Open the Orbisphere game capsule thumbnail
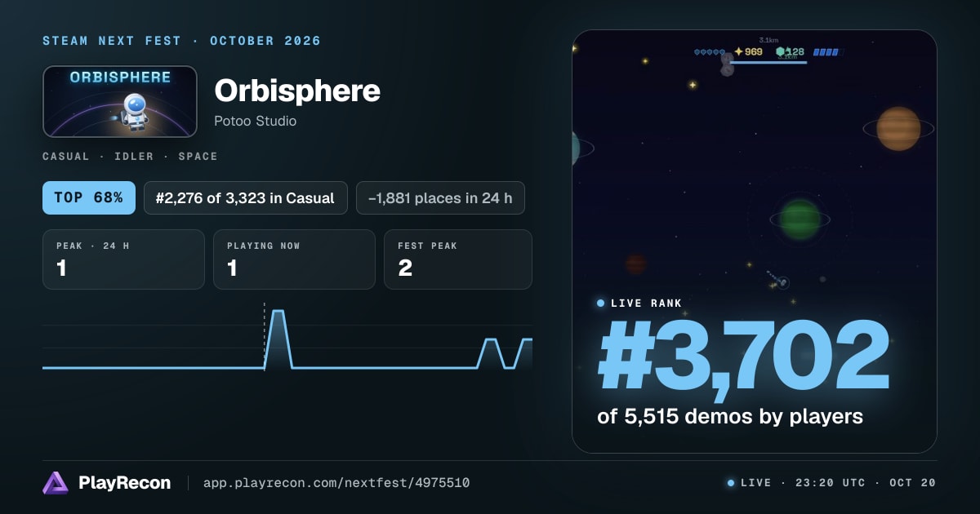Screen dimensions: 980x514 pos(120,101)
